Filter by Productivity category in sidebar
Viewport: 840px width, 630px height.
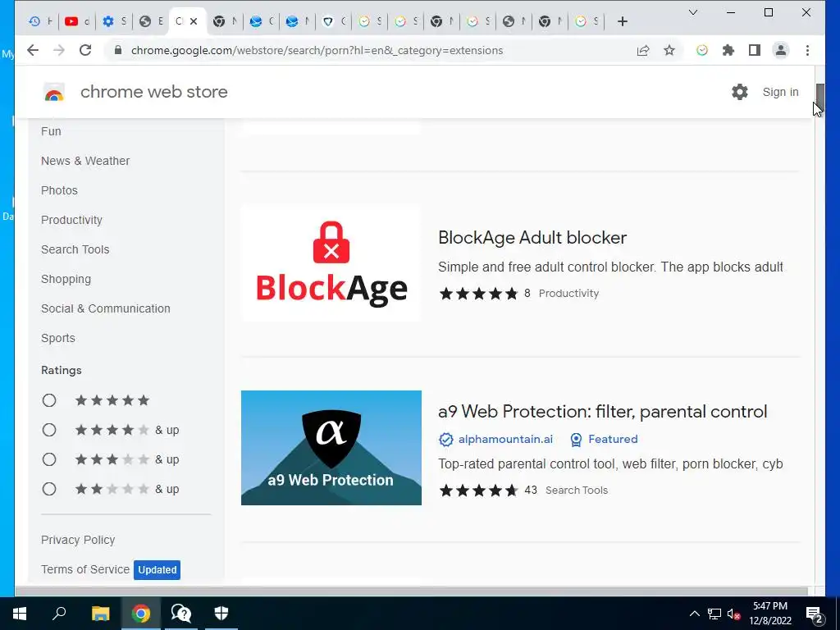(x=71, y=220)
